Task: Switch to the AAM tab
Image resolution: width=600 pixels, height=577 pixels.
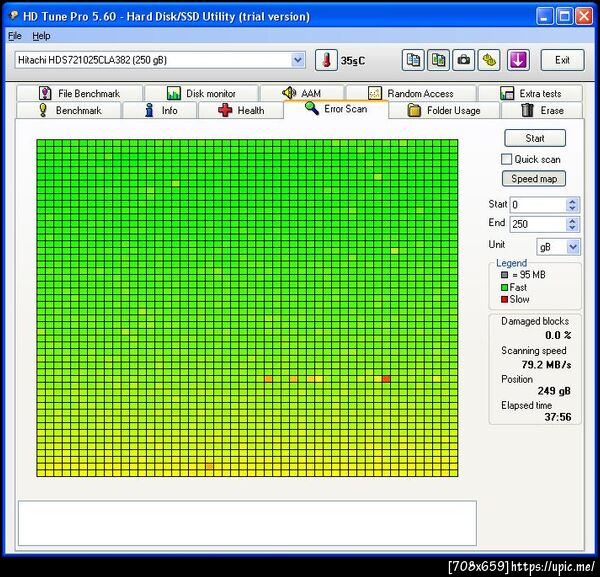Action: [302, 93]
